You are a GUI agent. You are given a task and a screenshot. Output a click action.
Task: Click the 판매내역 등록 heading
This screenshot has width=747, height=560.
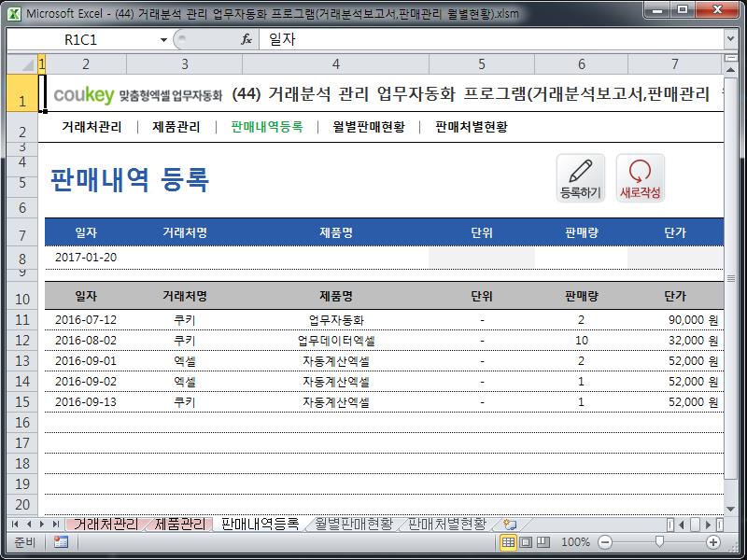click(x=130, y=180)
